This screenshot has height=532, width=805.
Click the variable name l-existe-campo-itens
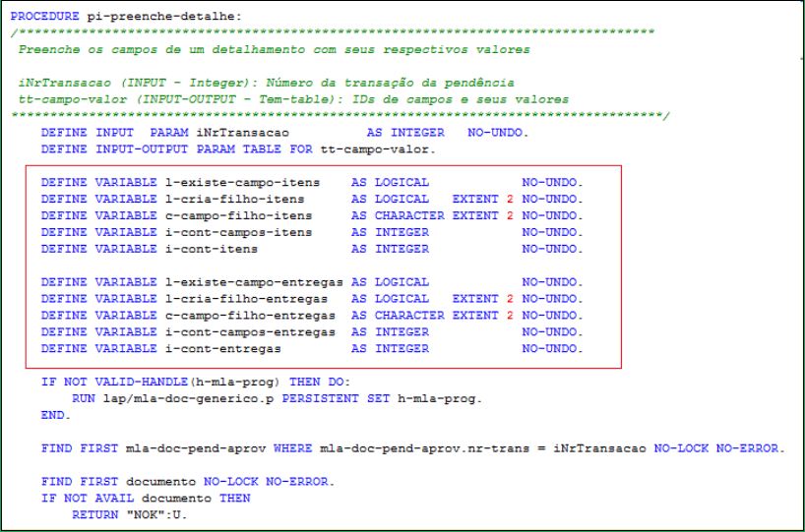pyautogui.click(x=242, y=183)
